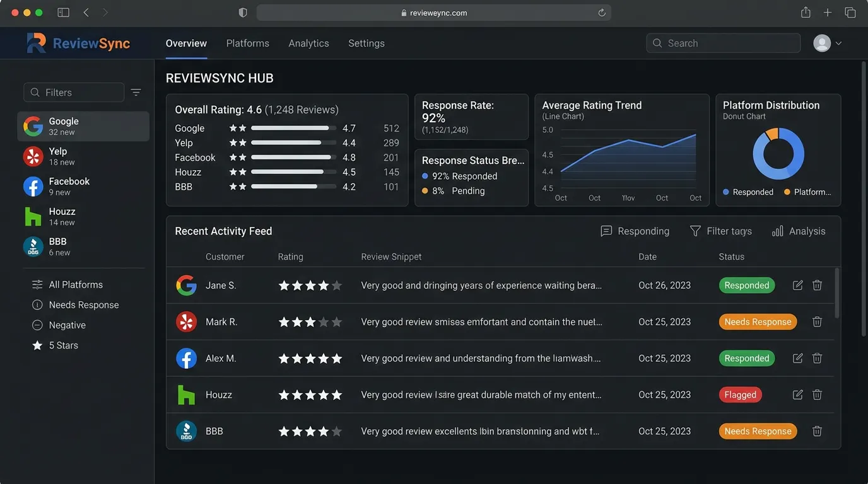Focus the top Search field
This screenshot has height=484, width=868.
pyautogui.click(x=723, y=43)
